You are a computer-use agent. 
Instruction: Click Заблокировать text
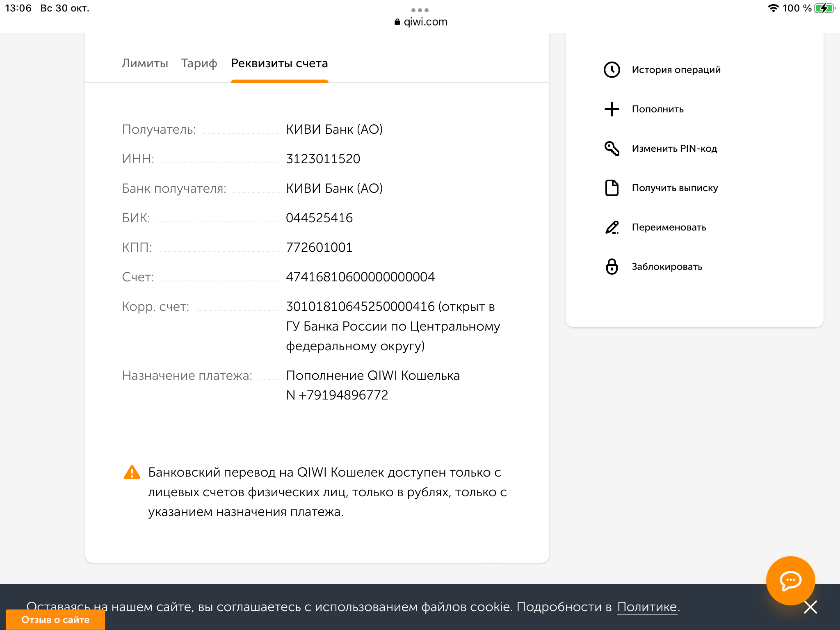(667, 267)
